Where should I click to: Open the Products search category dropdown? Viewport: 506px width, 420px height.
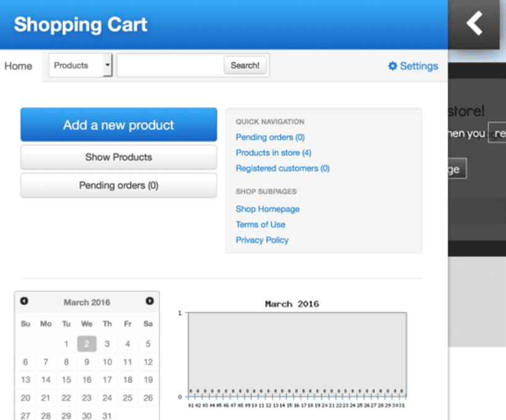80,65
